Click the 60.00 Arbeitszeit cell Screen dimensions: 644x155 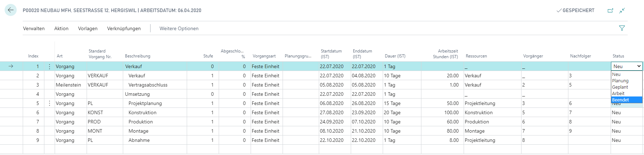coord(442,122)
